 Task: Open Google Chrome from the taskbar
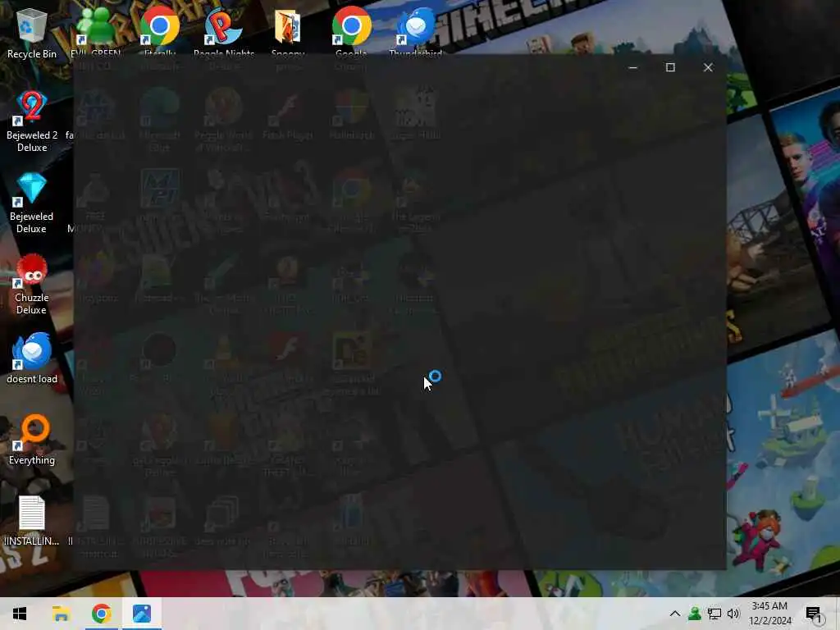pos(101,614)
